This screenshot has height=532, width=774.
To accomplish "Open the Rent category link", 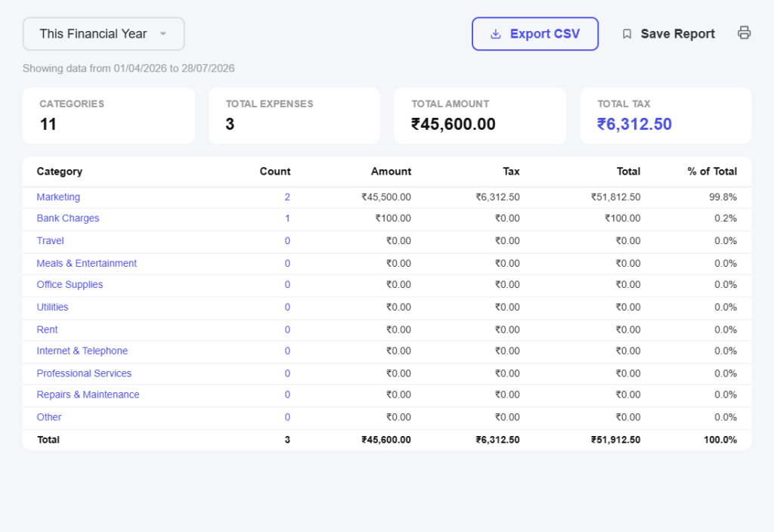I will (47, 329).
